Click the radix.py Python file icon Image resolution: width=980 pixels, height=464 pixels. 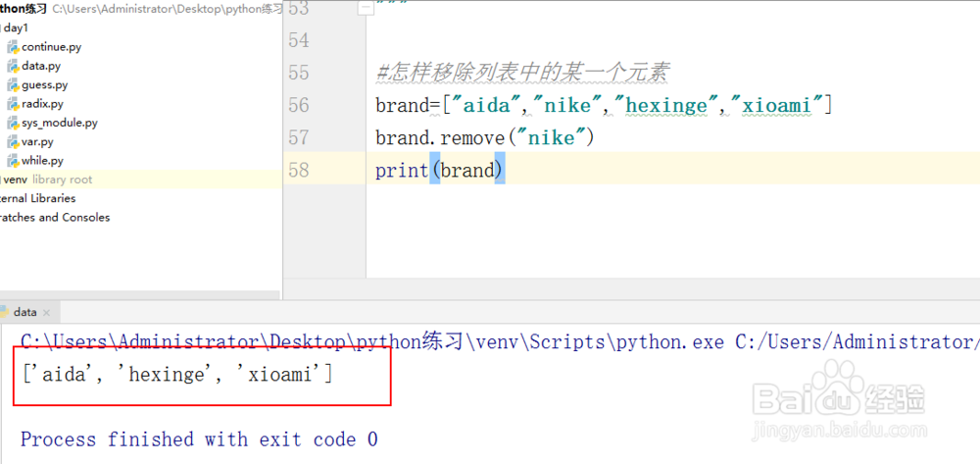(x=13, y=103)
